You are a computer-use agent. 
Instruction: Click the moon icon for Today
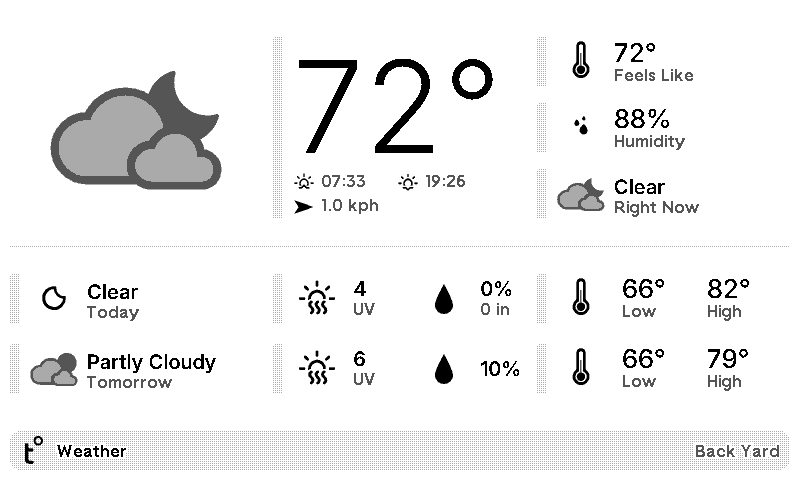click(x=54, y=298)
